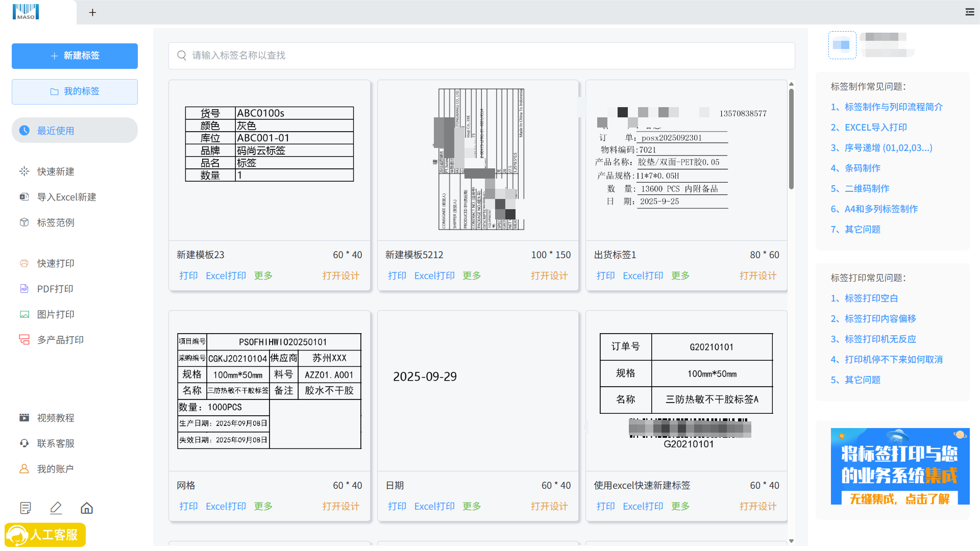Open 人工客服 live support button

(45, 535)
